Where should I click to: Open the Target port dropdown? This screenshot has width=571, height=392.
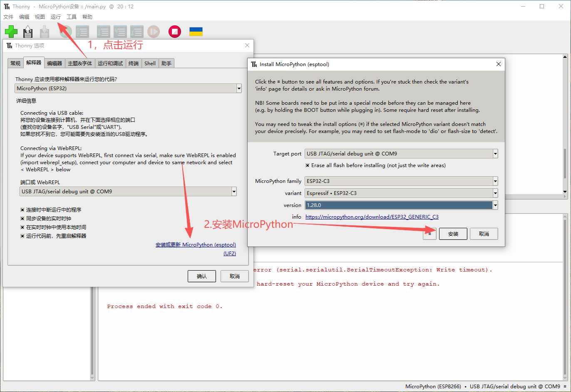pos(495,154)
